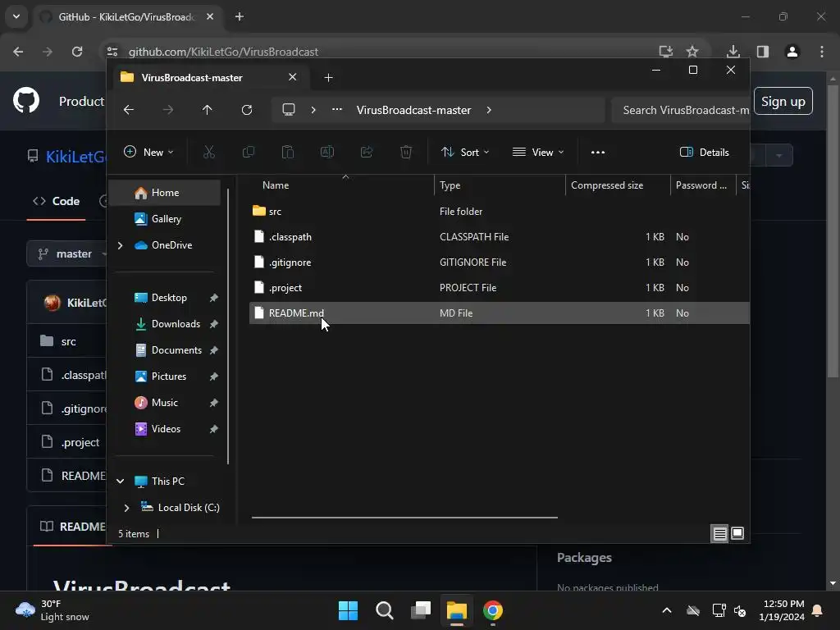This screenshot has width=840, height=630.
Task: Open Code tab on GitHub page
Action: [x=57, y=202]
